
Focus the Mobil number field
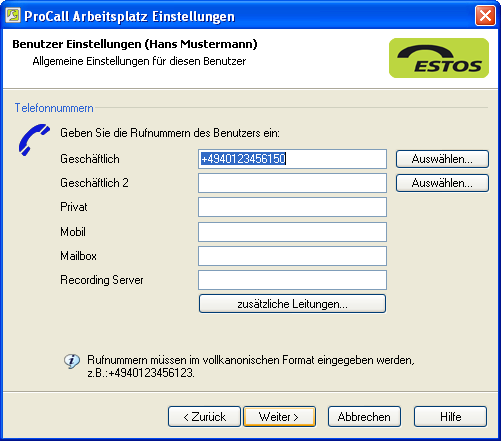[292, 232]
